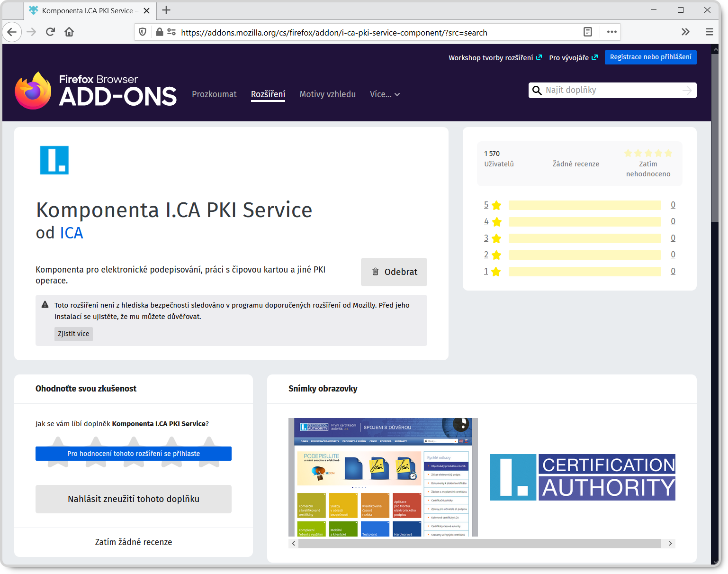Open Workshop tvorby rozšíření link
This screenshot has height=574, width=728.
click(x=495, y=58)
